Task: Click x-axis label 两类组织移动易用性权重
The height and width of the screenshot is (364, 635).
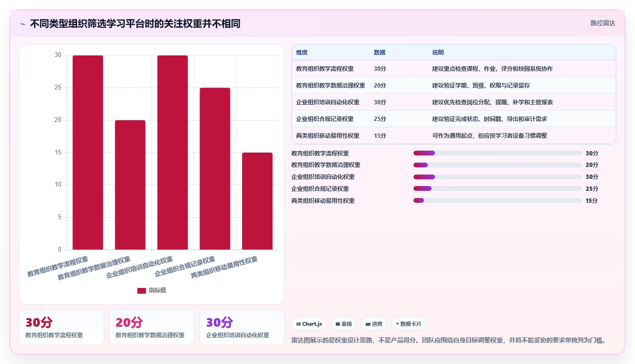Action: pyautogui.click(x=224, y=268)
